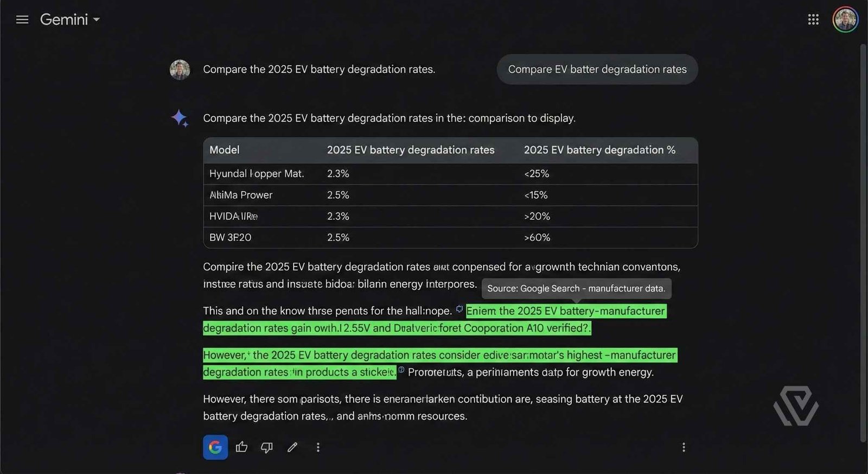Click the pencil modify response icon
Image resolution: width=868 pixels, height=474 pixels.
pos(292,447)
